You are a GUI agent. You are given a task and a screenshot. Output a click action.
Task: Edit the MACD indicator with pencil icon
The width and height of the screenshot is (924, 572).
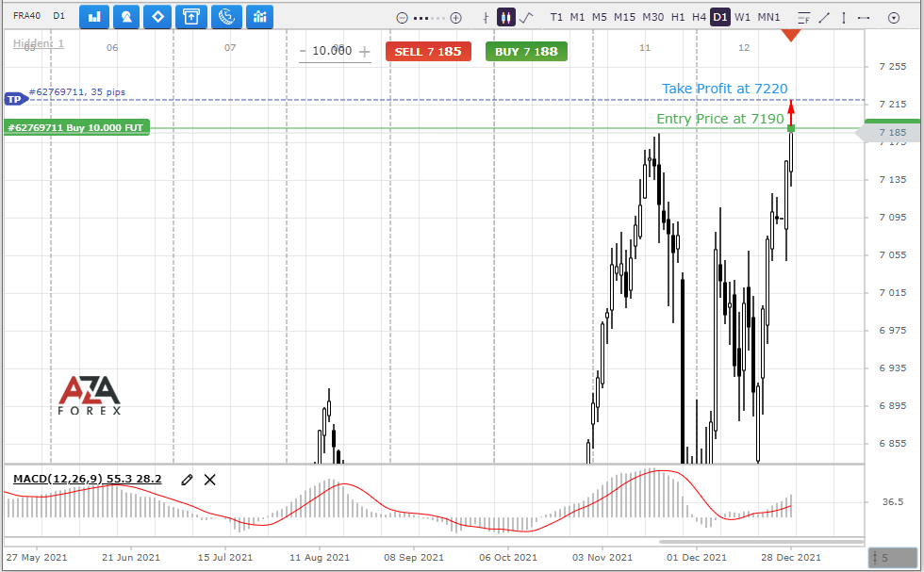187,480
